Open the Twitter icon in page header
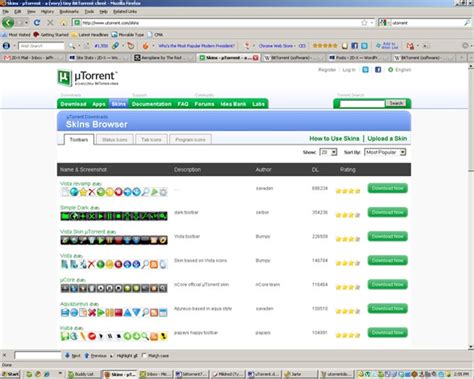Image resolution: width=474 pixels, height=379 pixels. pos(365,70)
